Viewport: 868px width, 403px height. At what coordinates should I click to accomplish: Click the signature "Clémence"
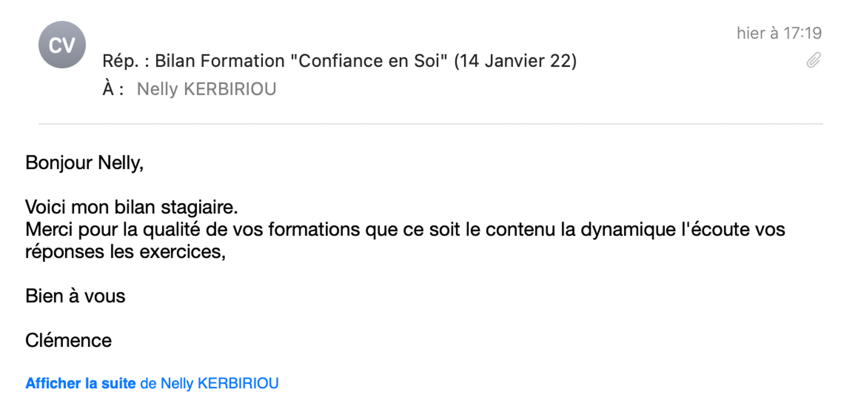68,340
